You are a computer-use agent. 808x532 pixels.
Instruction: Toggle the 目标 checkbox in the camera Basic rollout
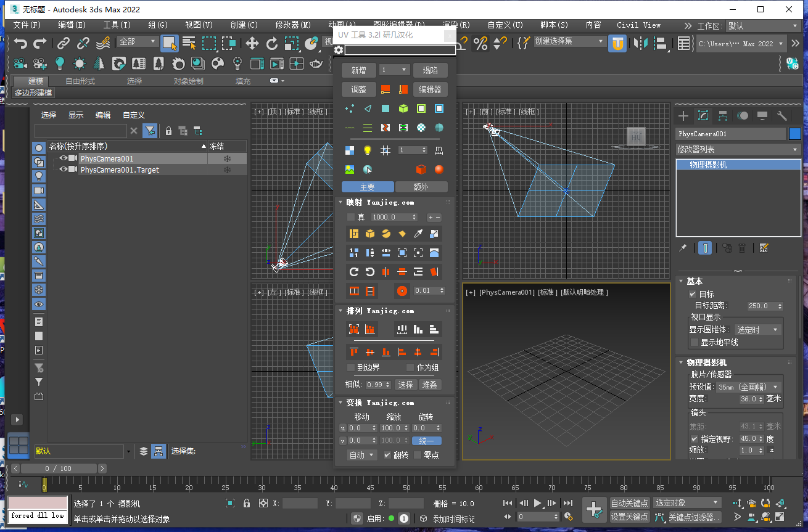(x=693, y=295)
